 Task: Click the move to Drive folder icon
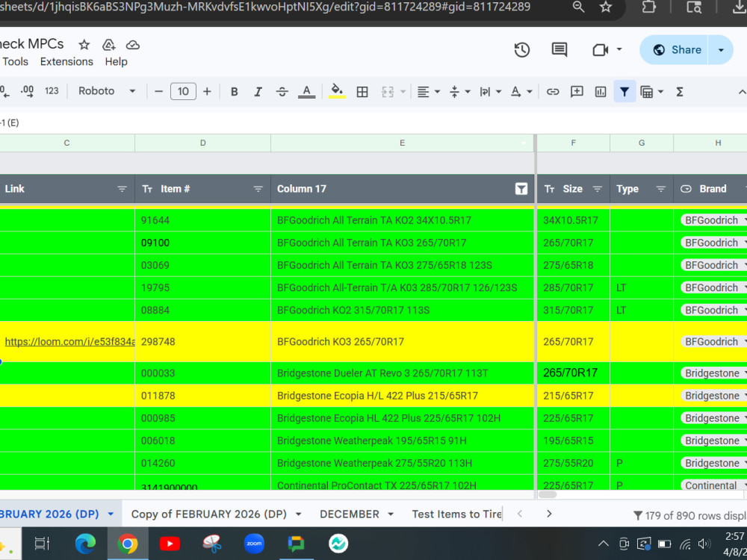tap(108, 45)
